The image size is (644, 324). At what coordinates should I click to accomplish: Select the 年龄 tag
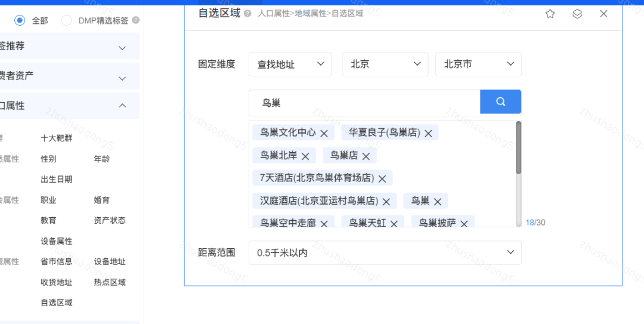tap(102, 159)
